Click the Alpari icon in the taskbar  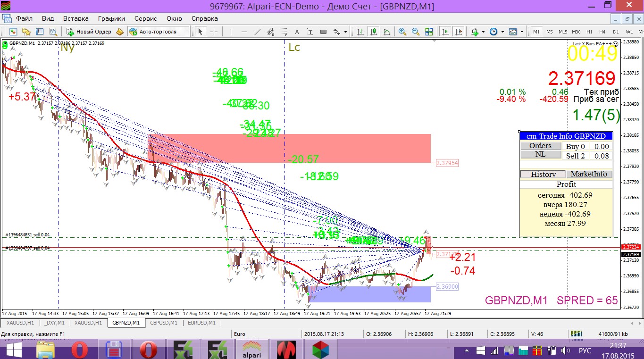[252, 349]
